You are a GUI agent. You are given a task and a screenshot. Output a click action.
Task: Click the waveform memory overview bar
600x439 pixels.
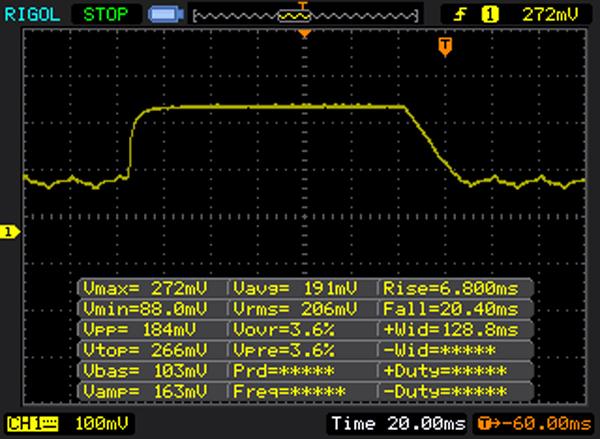point(305,16)
